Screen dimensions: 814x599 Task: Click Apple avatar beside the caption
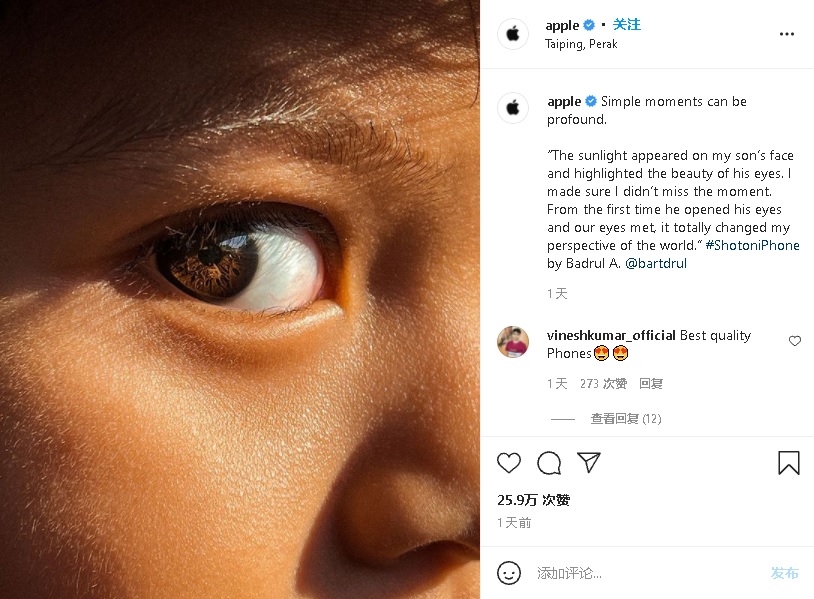[513, 108]
